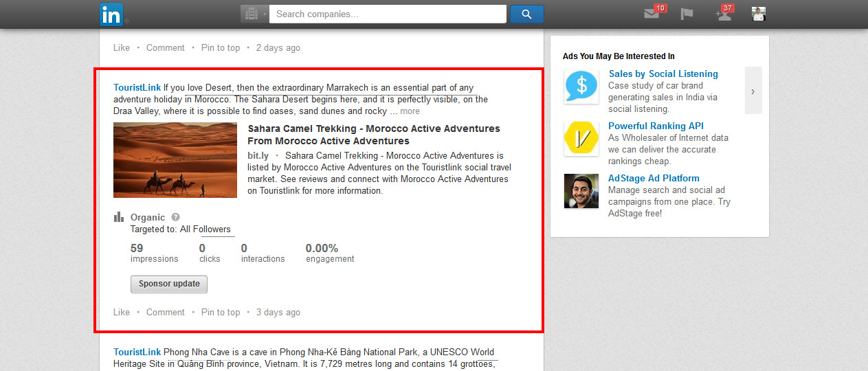The image size is (868, 371).
Task: Expand the Sahara post with 'more'
Action: pyautogui.click(x=410, y=111)
